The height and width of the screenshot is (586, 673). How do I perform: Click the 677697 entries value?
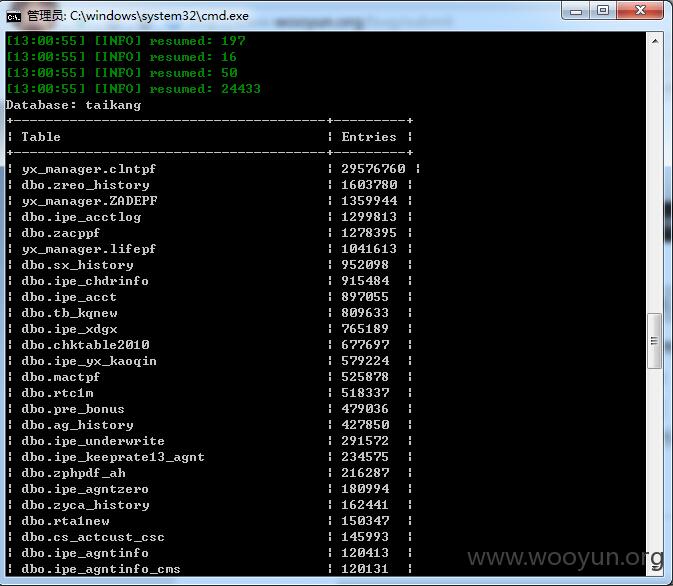365,345
